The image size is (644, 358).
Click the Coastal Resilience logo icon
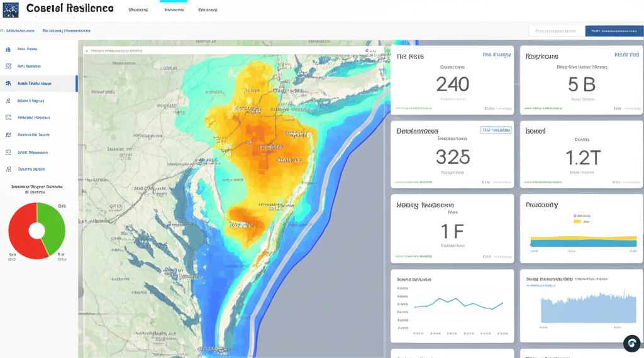(11, 9)
